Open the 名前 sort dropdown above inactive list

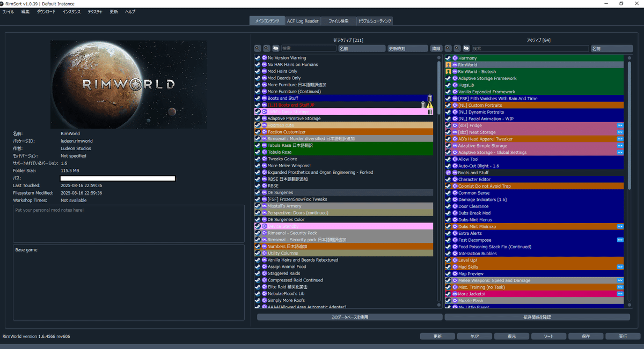[x=361, y=48]
